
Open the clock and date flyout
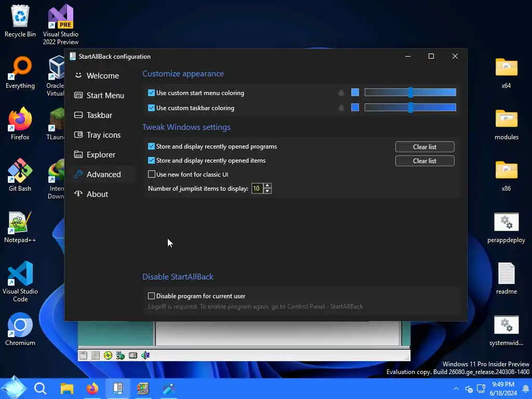(x=503, y=389)
